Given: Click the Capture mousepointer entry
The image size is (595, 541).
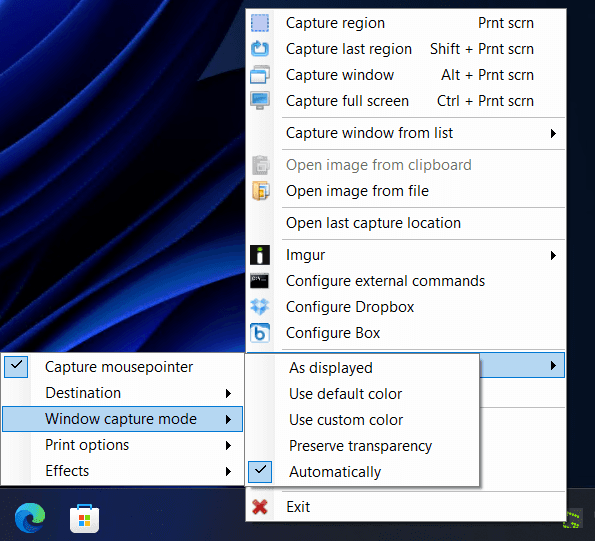Looking at the screenshot, I should click(123, 367).
